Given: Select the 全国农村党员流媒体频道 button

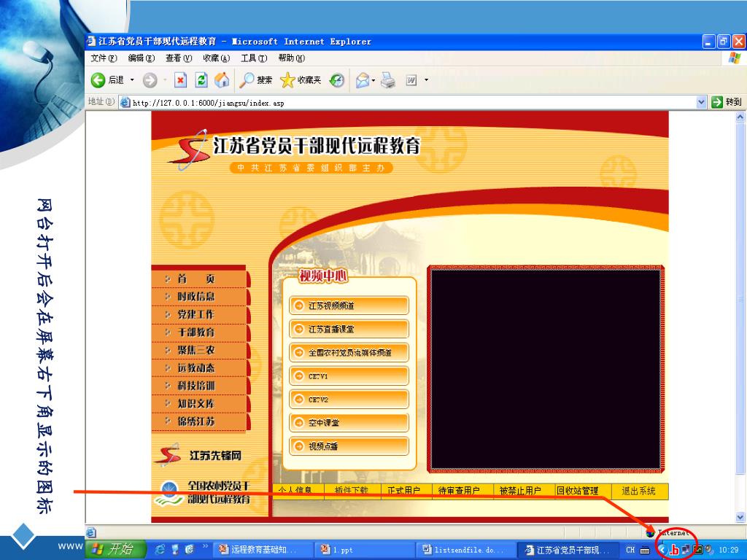Looking at the screenshot, I should pyautogui.click(x=349, y=352).
